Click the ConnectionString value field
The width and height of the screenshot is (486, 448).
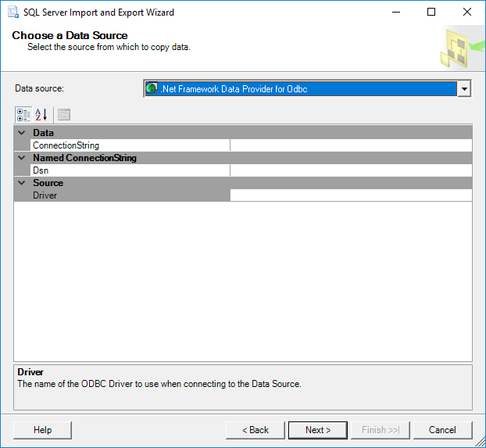click(x=350, y=145)
